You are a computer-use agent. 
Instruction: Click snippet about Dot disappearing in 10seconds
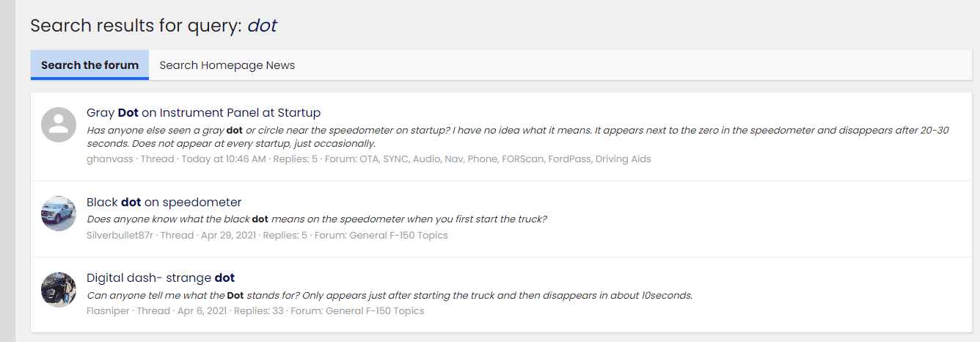point(390,296)
